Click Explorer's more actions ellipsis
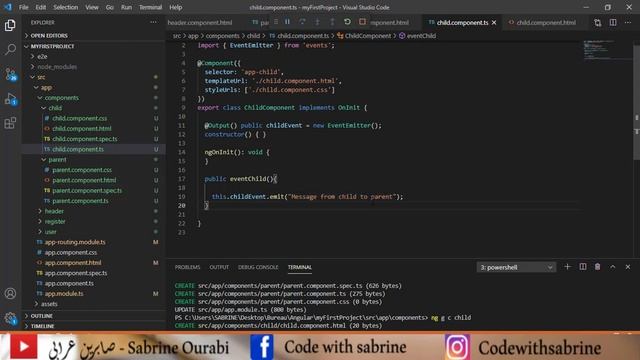The height and width of the screenshot is (360, 640). pos(153,22)
